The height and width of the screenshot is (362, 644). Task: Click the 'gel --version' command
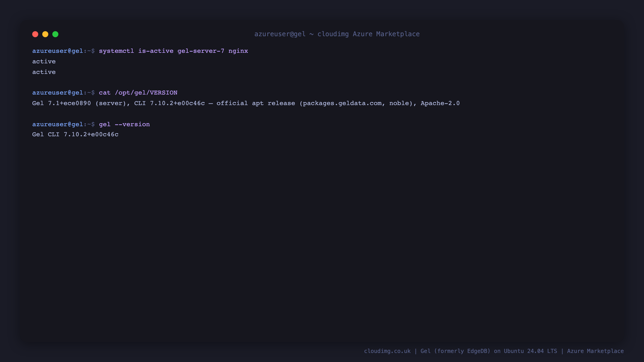124,124
